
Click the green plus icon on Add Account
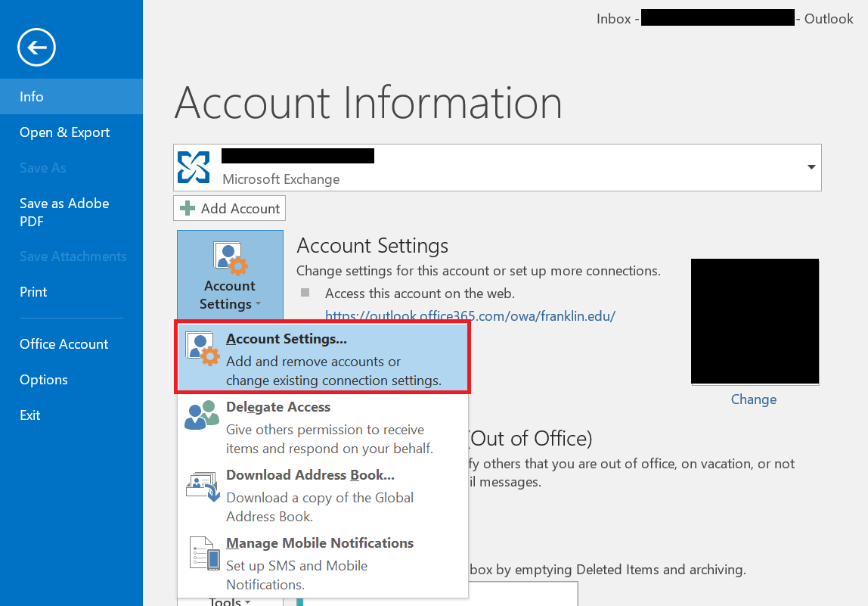pos(188,208)
